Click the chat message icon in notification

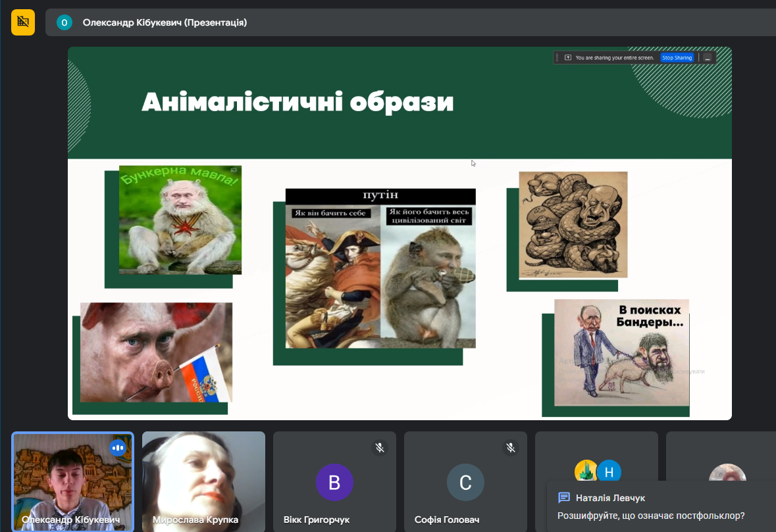click(564, 498)
